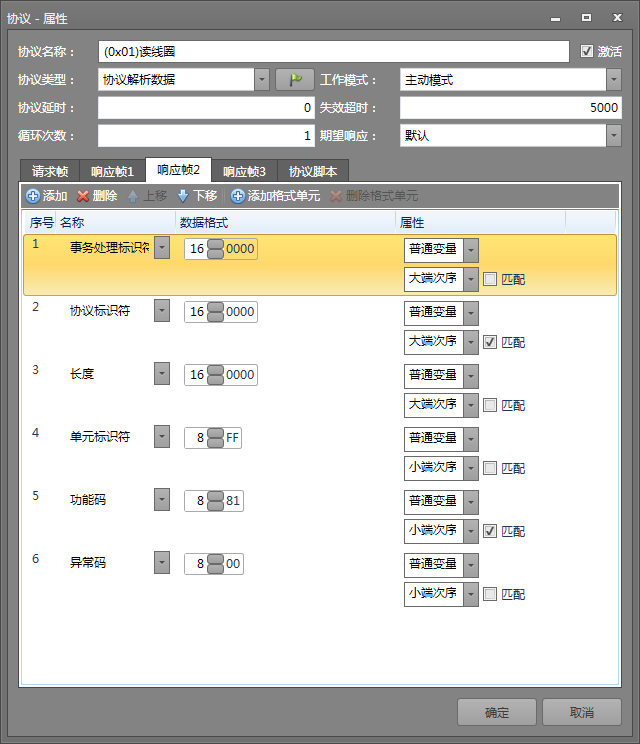
Task: Close the 协议 - 属性 window
Action: pos(617,18)
